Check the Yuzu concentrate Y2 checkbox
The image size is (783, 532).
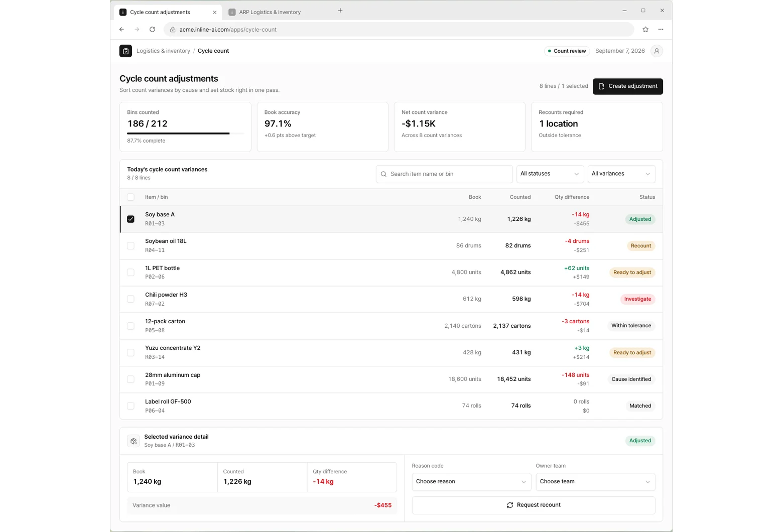click(130, 353)
